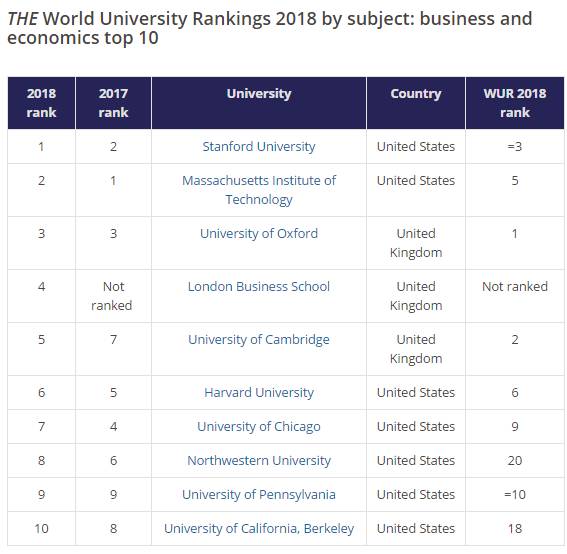Click the Country column header

[416, 103]
